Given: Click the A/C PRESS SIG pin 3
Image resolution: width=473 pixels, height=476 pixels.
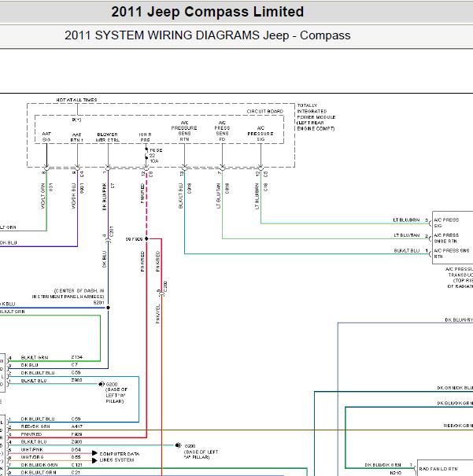Looking at the screenshot, I should (x=427, y=220).
